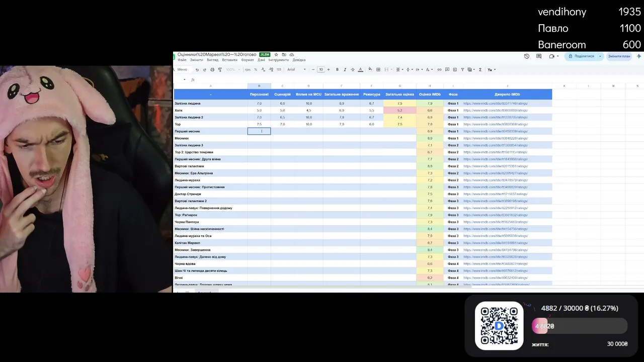The image size is (644, 362).
Task: Decrease decimal places
Action: coord(263,69)
